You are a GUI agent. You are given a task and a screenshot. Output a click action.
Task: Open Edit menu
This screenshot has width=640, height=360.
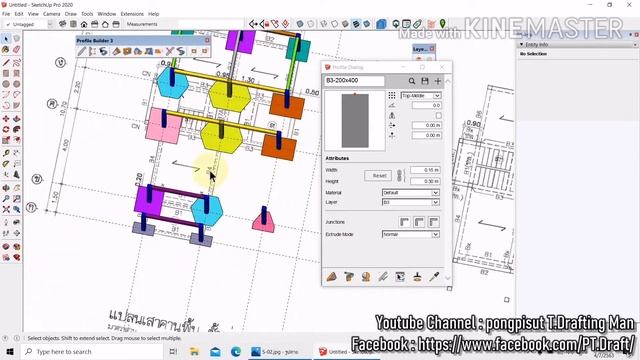point(19,14)
